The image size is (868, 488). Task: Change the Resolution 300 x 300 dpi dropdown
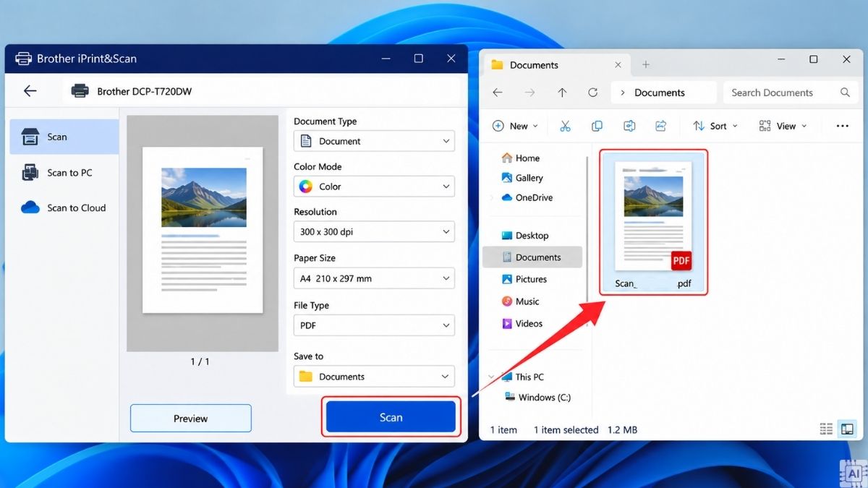coord(374,232)
